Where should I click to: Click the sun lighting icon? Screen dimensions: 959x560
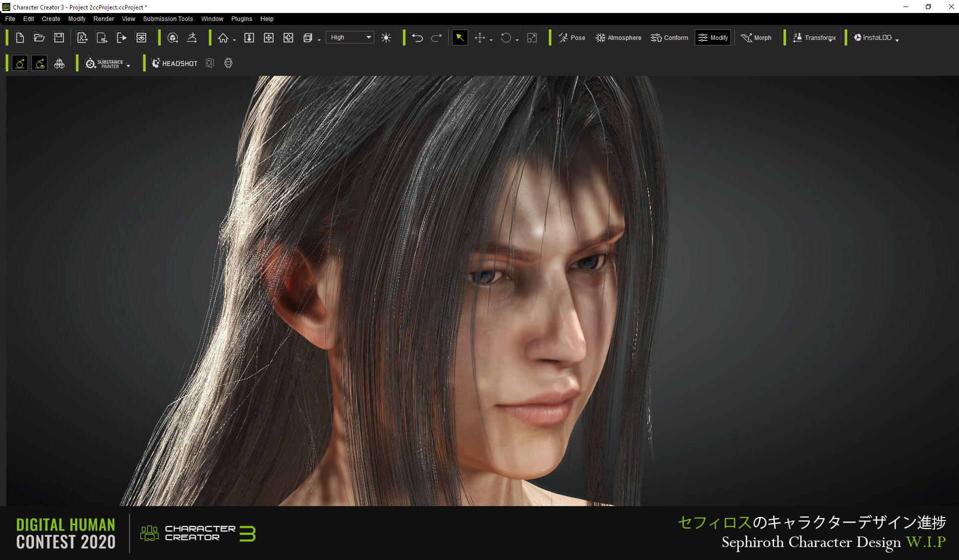[x=386, y=37]
